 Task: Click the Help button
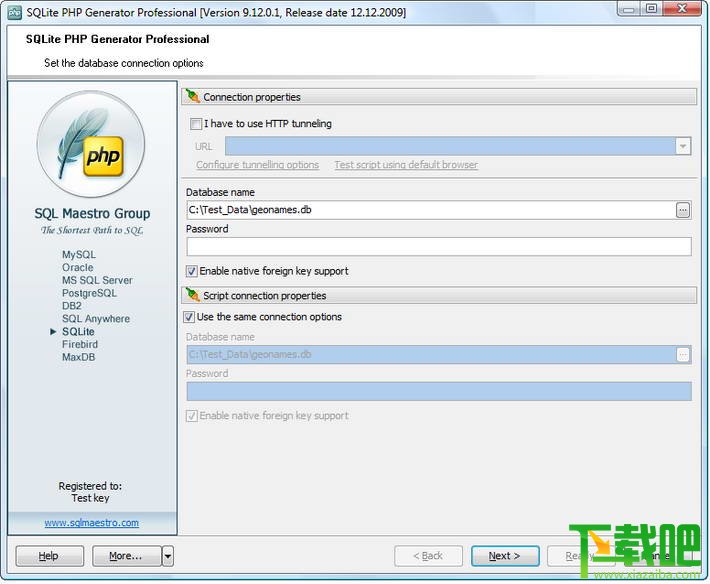49,556
